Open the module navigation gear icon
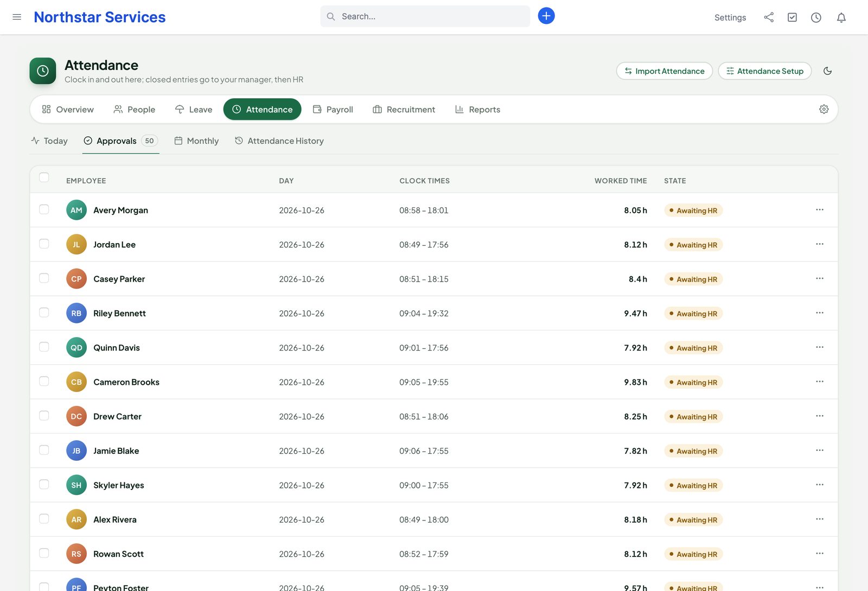 tap(824, 109)
